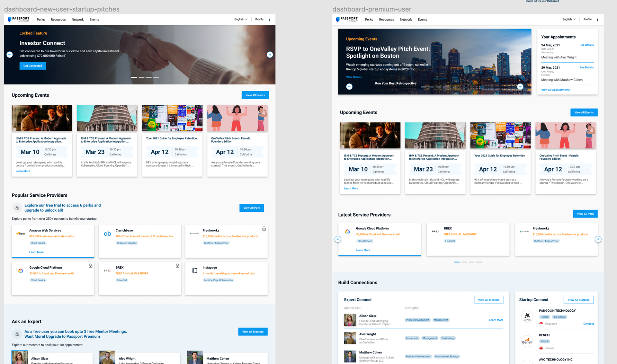The image size is (617, 364).
Task: Click View All Appointments link
Action: [555, 90]
